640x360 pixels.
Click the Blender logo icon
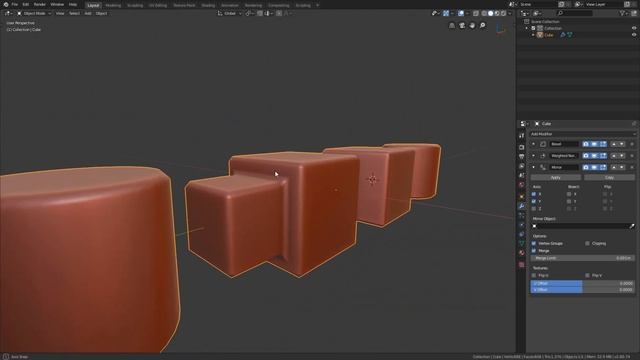point(6,4)
